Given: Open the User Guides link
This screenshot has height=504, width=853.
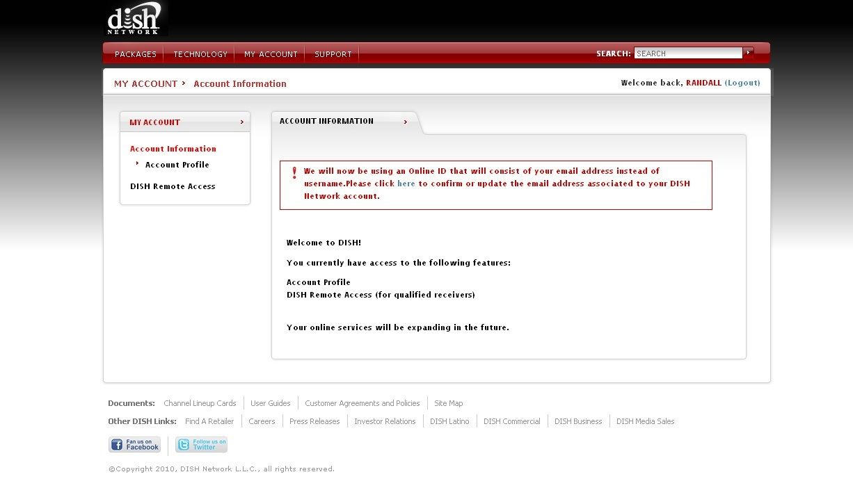Looking at the screenshot, I should pyautogui.click(x=271, y=403).
